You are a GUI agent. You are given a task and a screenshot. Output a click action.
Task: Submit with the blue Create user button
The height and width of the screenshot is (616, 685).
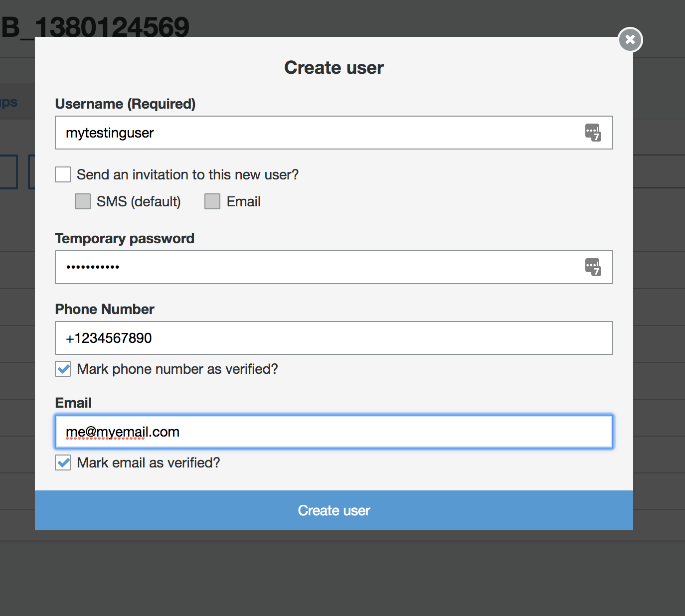point(334,510)
